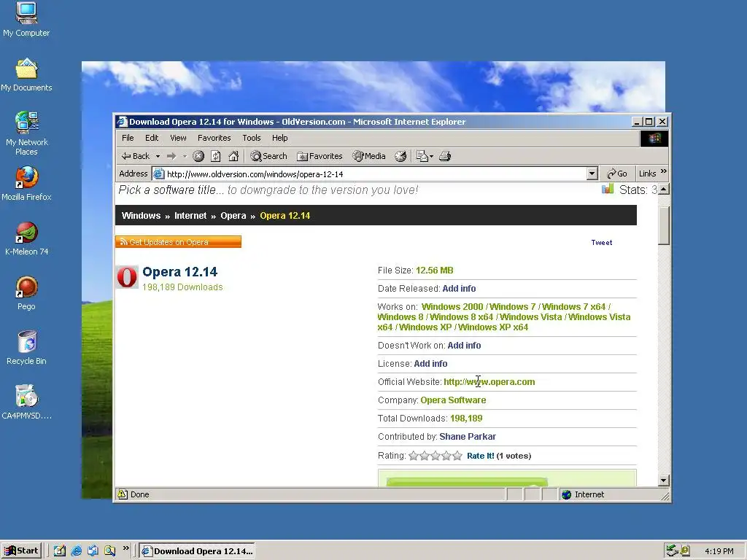Open the http://www.opera.com official website link
Image resolution: width=747 pixels, height=560 pixels.
(x=489, y=382)
